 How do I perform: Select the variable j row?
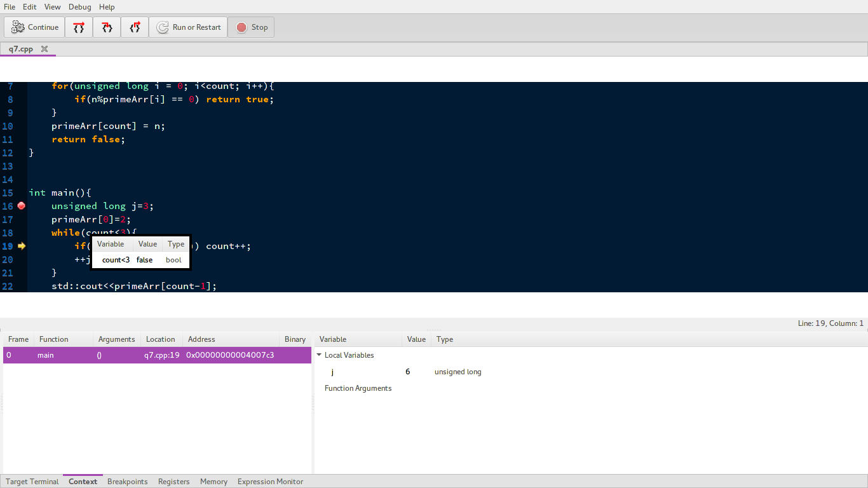[x=591, y=372]
